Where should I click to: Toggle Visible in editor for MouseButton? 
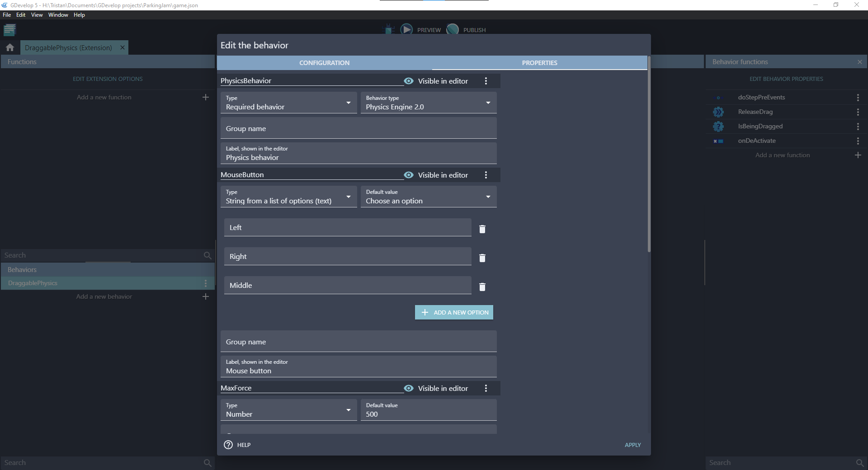tap(408, 175)
